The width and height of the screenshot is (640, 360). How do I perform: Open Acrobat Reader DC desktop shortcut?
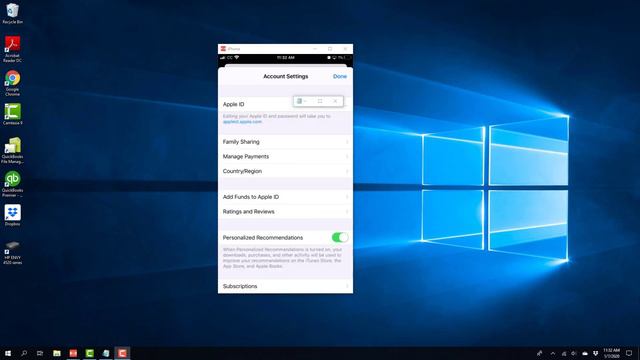click(x=12, y=49)
